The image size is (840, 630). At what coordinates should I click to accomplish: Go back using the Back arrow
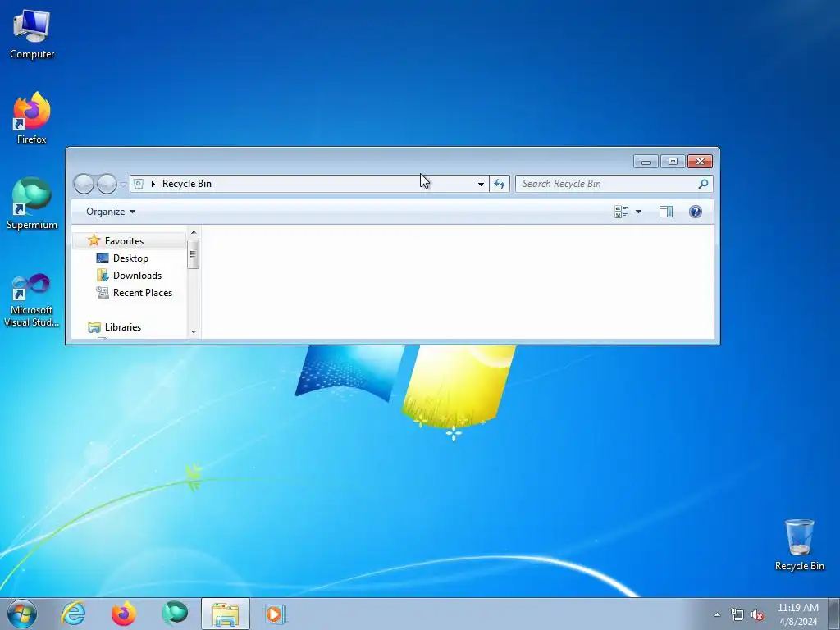pyautogui.click(x=84, y=184)
